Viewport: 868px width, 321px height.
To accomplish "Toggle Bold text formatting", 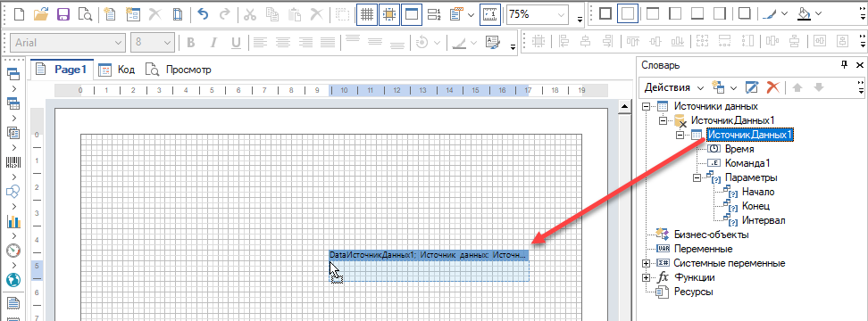I will pyautogui.click(x=191, y=43).
